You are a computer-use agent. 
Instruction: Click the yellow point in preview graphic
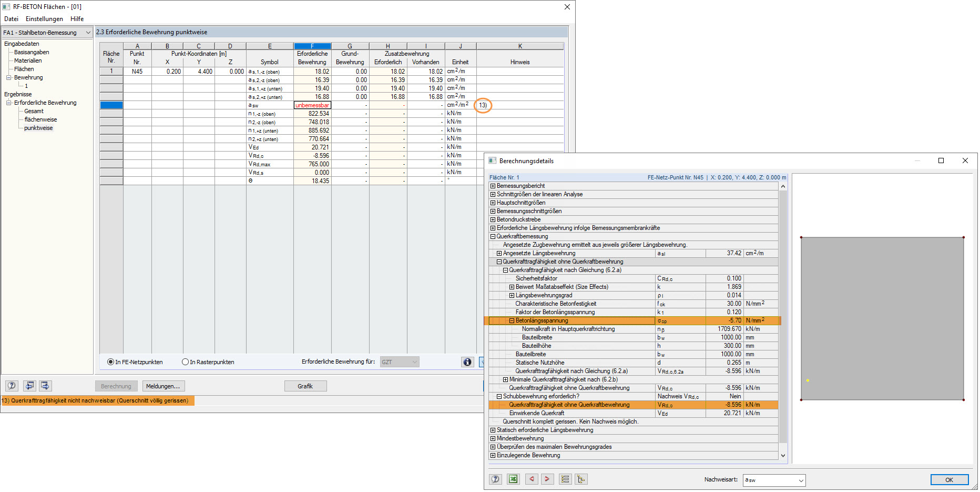tap(808, 380)
